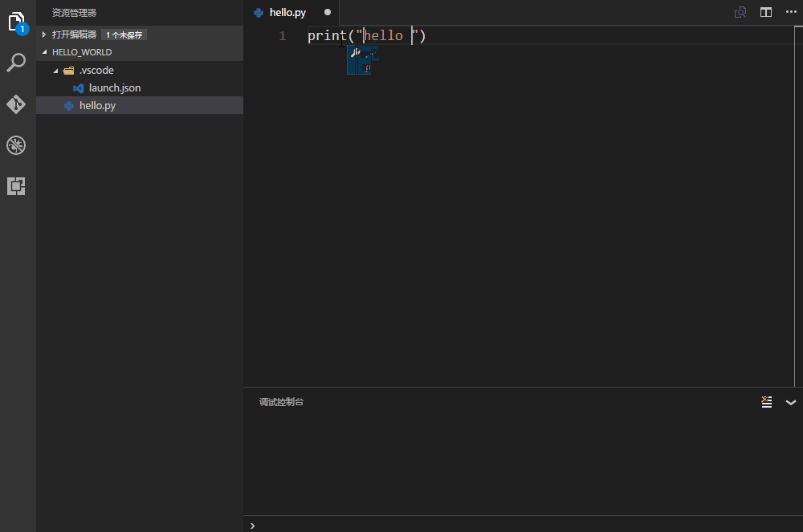This screenshot has height=532, width=803.
Task: Collapse the .vscode folder
Action: (x=55, y=70)
